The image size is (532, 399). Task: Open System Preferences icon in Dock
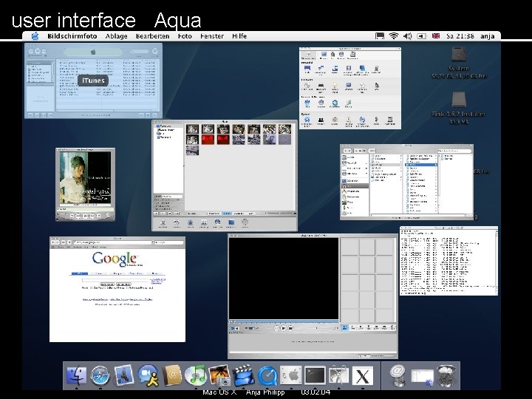tap(291, 375)
